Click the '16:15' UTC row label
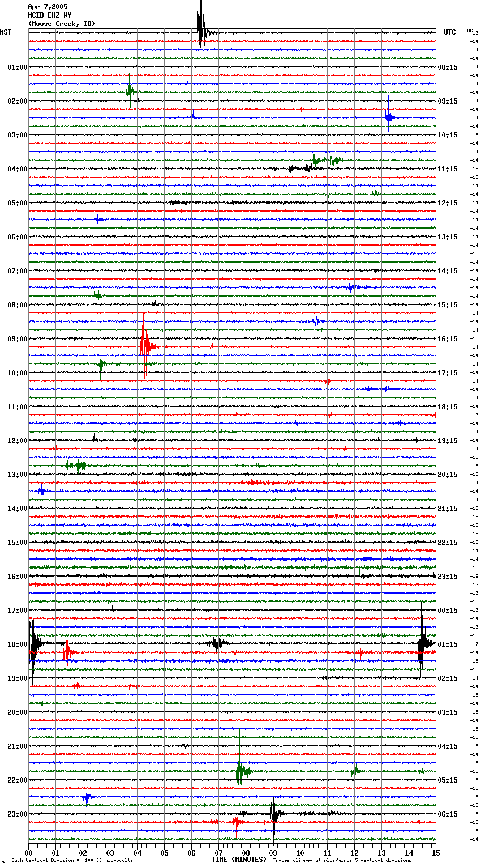 [x=448, y=339]
